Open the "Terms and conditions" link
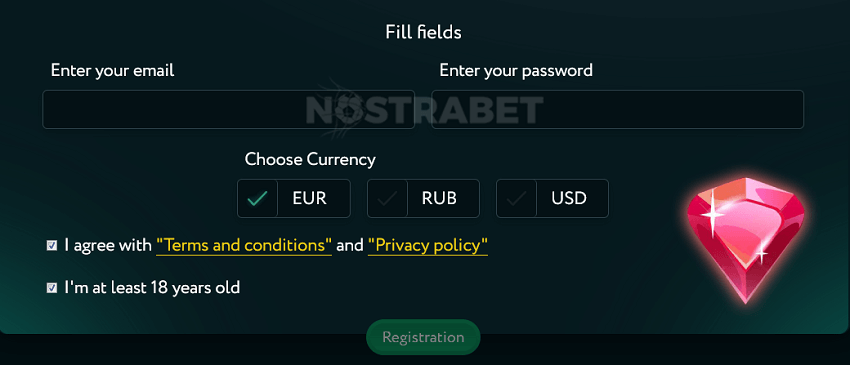 [244, 246]
